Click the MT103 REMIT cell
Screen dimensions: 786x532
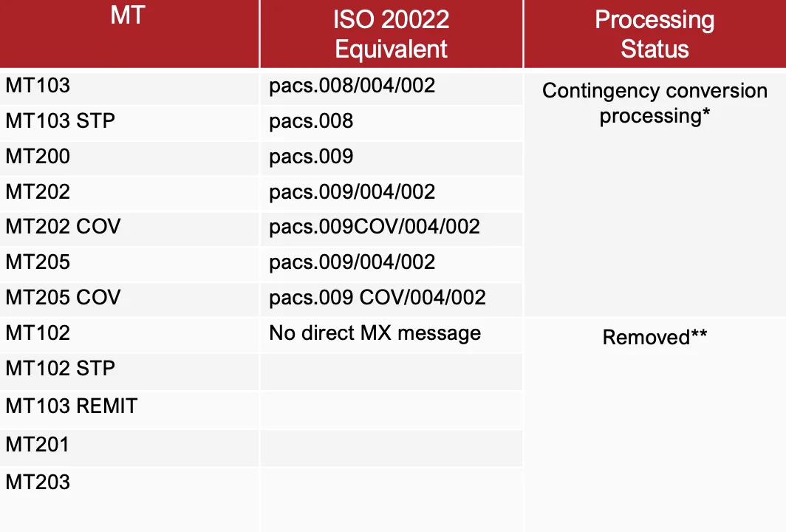point(72,406)
